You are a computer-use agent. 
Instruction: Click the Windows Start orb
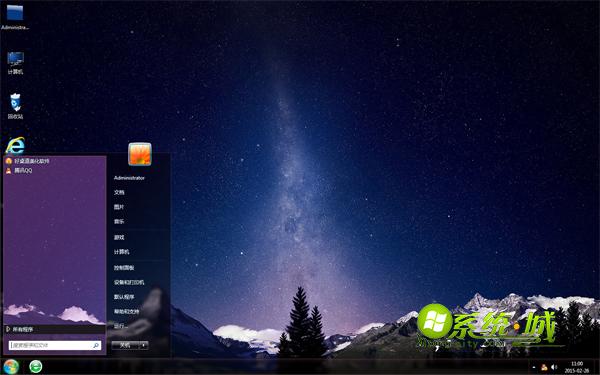(x=11, y=367)
